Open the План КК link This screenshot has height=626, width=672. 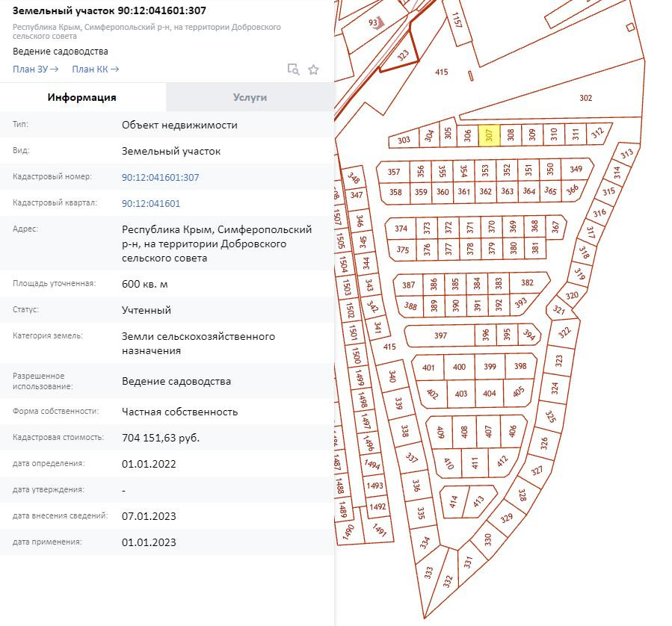95,69
